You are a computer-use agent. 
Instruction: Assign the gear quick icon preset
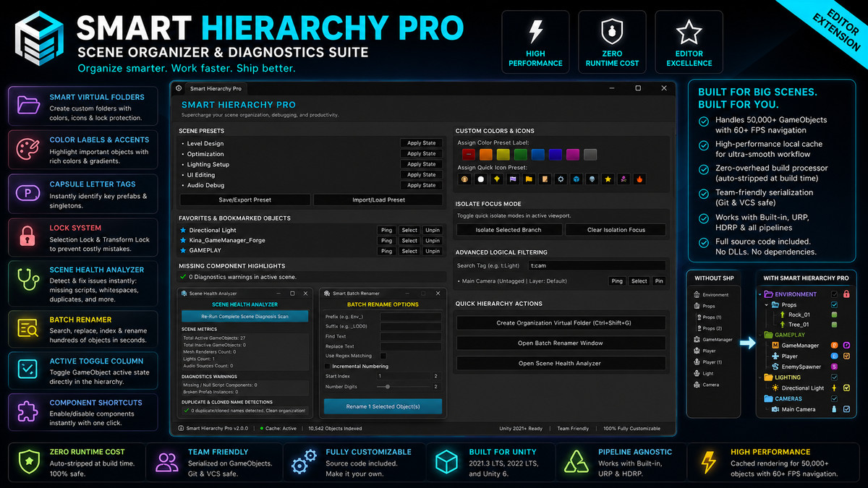561,179
